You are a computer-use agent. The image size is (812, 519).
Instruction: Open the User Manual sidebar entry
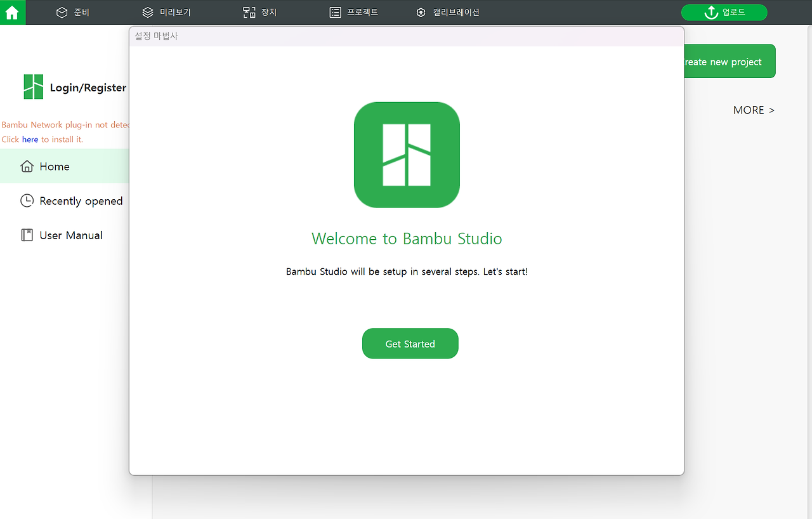click(64, 235)
